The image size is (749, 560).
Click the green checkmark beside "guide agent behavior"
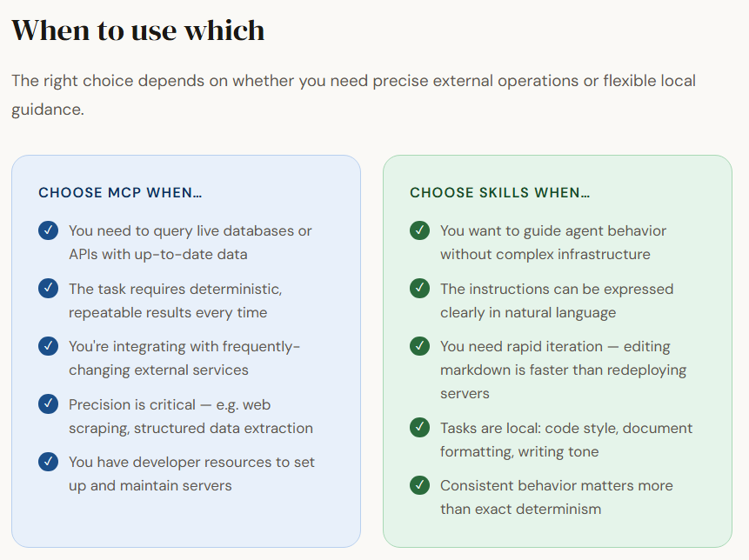tap(420, 231)
